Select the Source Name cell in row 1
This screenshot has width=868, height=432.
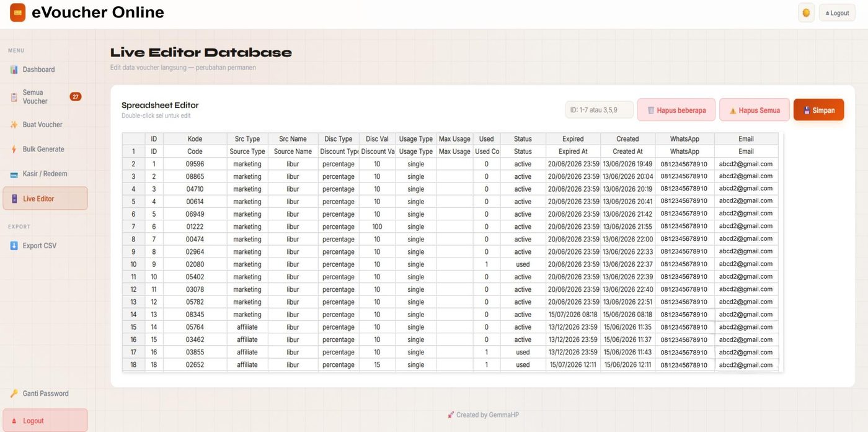coord(293,151)
